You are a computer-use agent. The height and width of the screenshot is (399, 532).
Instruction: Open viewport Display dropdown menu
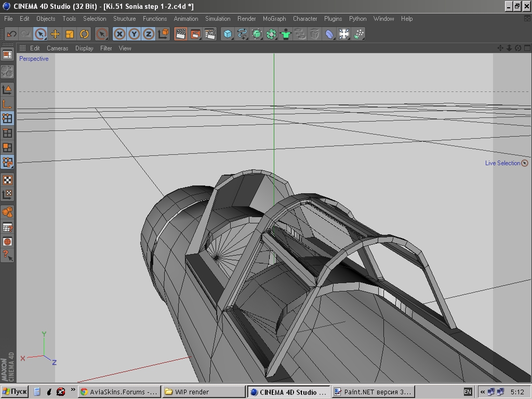(84, 48)
